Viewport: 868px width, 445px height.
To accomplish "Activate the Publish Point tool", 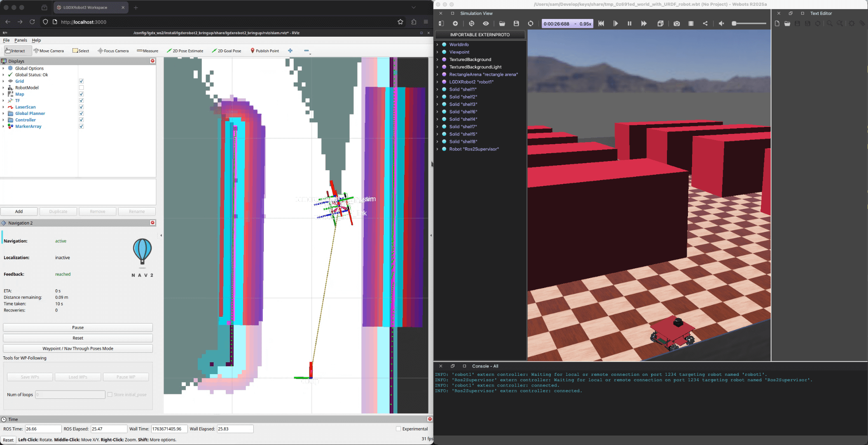I will tap(265, 51).
